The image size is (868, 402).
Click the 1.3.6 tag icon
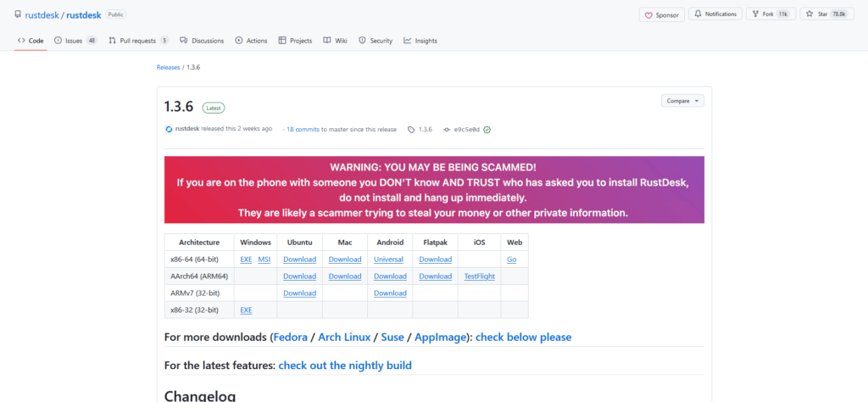(x=411, y=130)
